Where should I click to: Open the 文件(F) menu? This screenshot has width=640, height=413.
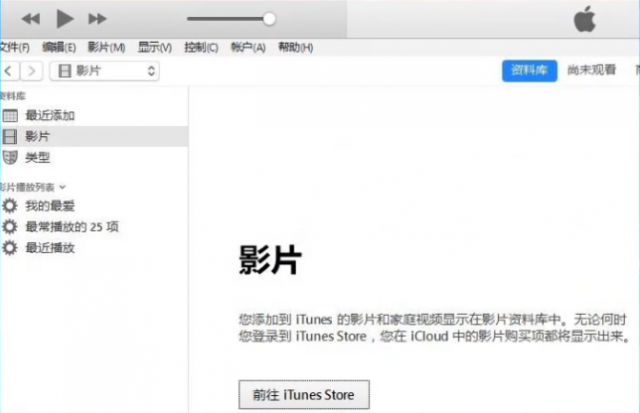(14, 47)
